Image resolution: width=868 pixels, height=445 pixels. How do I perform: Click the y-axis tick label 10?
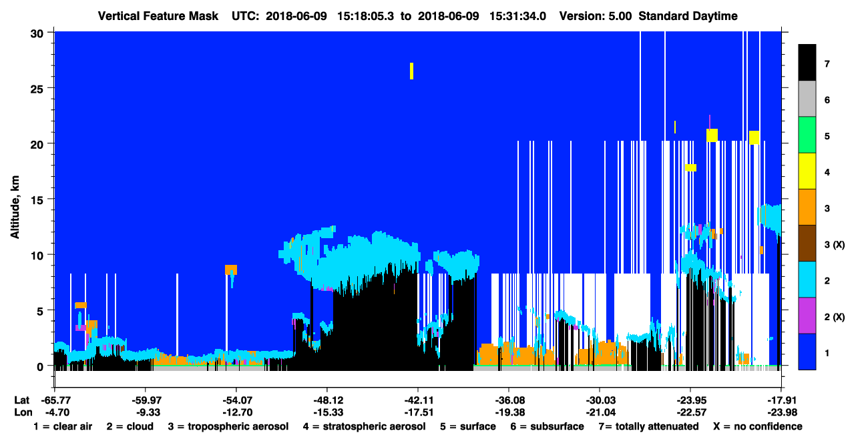pos(38,255)
